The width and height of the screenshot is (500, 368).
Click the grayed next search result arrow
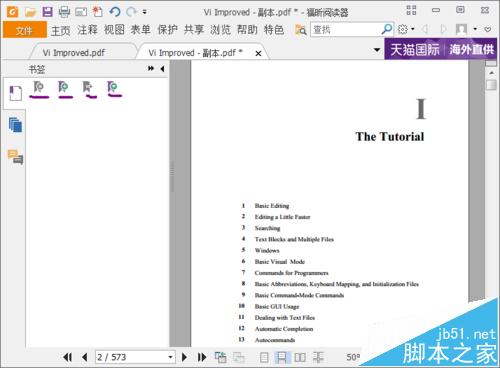coord(444,30)
